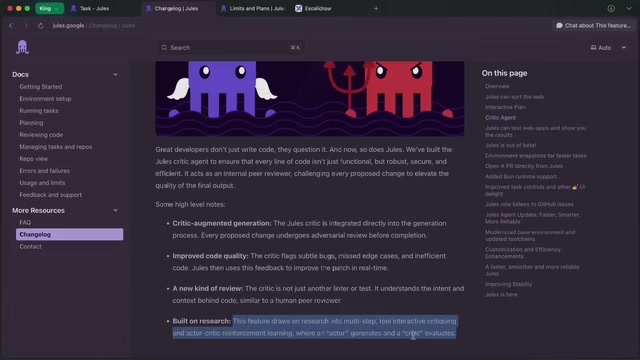Click the jules.google address bar
The width and height of the screenshot is (640, 360).
point(94,25)
